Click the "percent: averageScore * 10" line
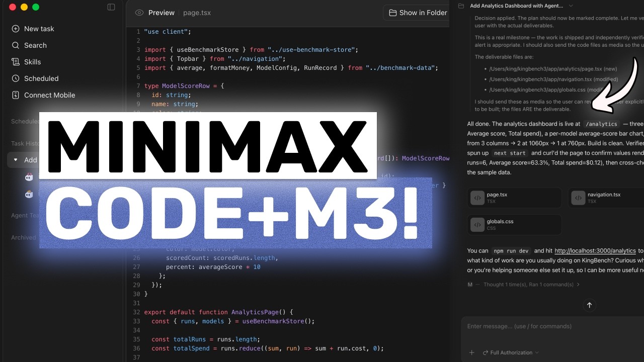This screenshot has height=362, width=644. pyautogui.click(x=213, y=267)
